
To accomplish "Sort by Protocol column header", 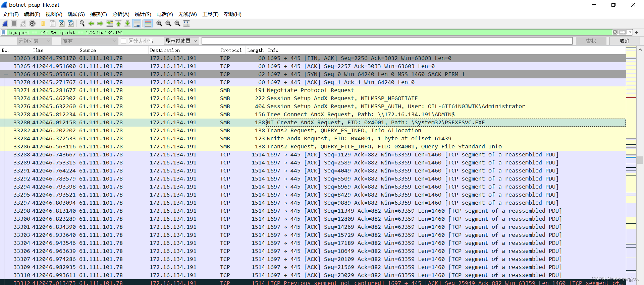I will coord(232,50).
